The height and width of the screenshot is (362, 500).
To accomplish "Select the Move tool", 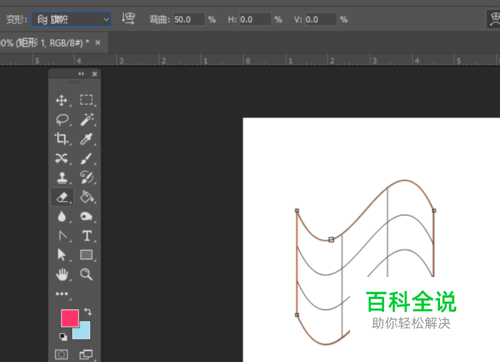I will point(62,100).
